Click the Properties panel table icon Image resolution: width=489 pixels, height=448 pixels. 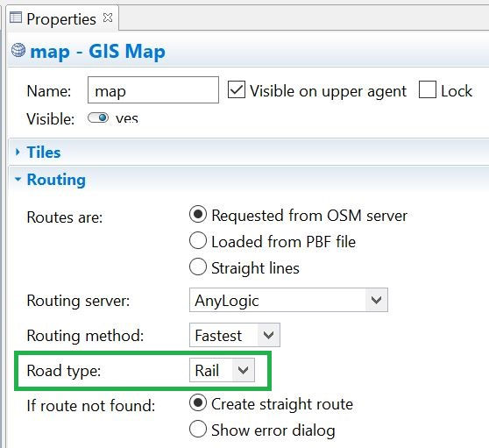[16, 18]
